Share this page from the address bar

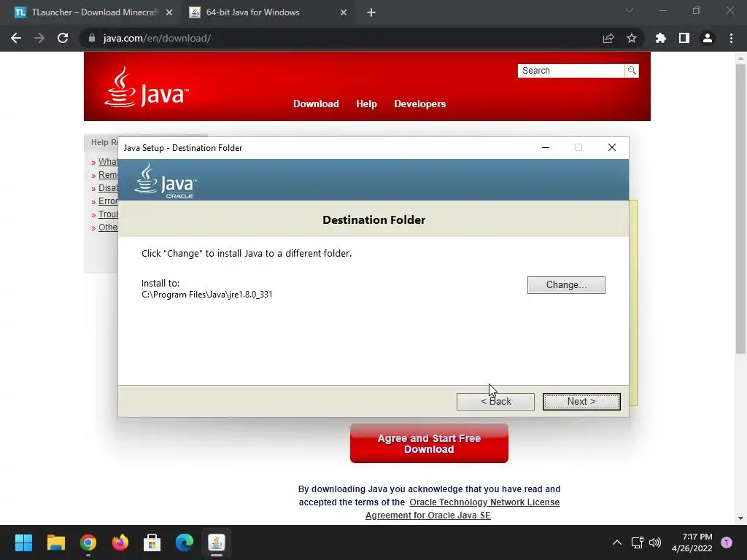point(608,38)
